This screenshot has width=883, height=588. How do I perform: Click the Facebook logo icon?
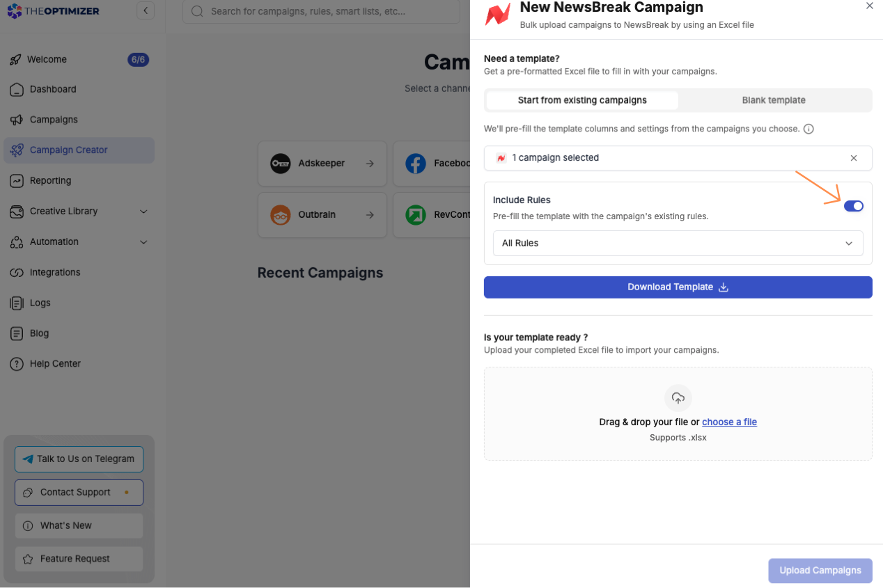click(x=416, y=164)
